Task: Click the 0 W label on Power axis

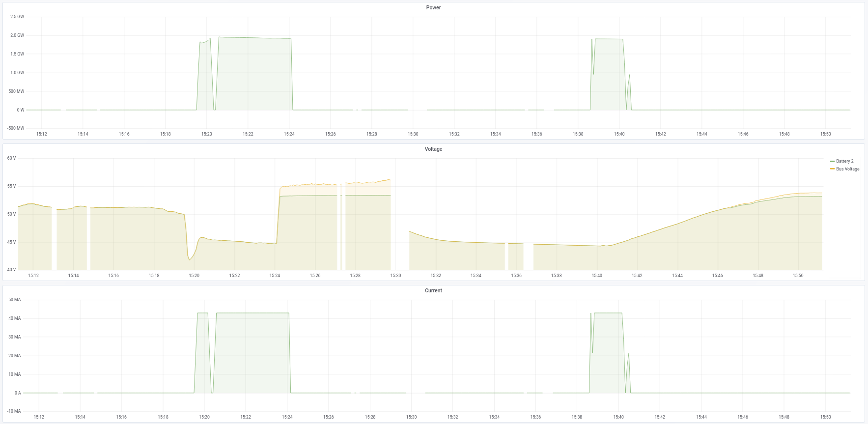Action: click(x=20, y=110)
